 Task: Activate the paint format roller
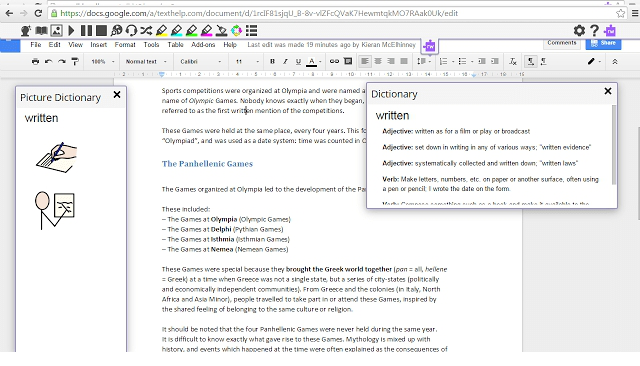(75, 62)
